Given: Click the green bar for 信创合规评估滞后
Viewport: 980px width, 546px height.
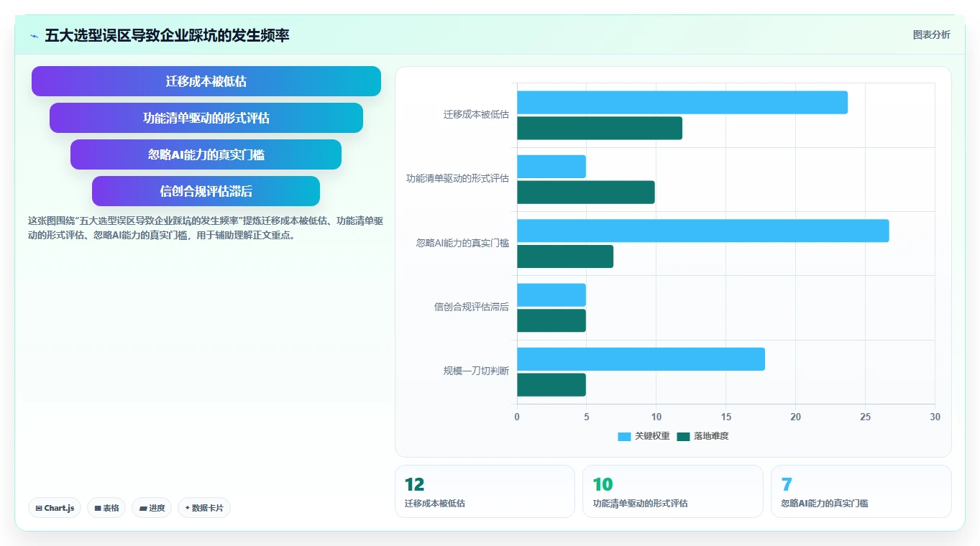Looking at the screenshot, I should pos(551,320).
